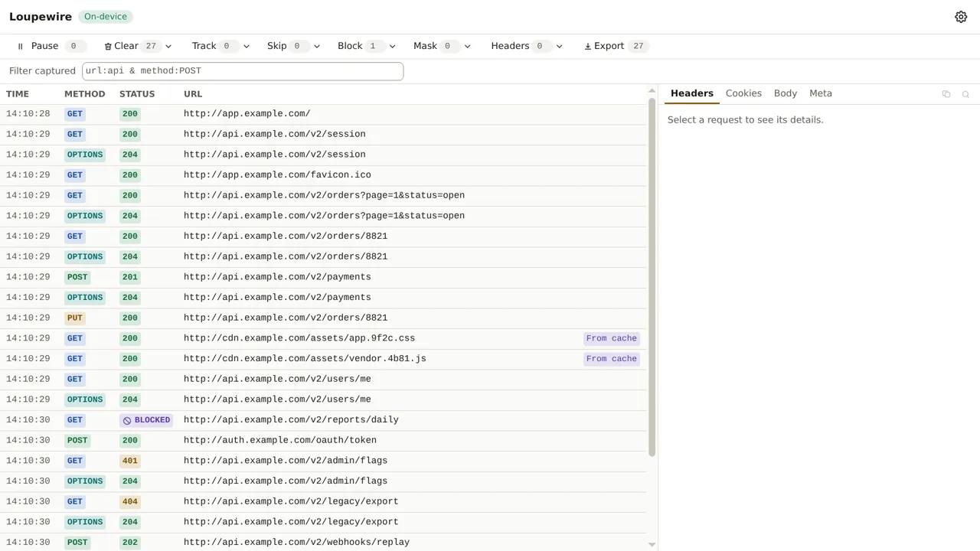
Task: Switch to the Body tab
Action: click(786, 93)
